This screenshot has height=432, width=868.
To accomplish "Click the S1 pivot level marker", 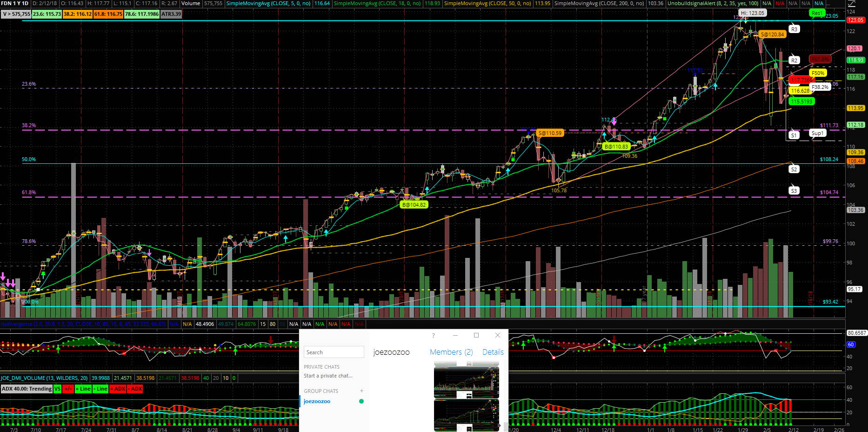I will click(x=794, y=135).
